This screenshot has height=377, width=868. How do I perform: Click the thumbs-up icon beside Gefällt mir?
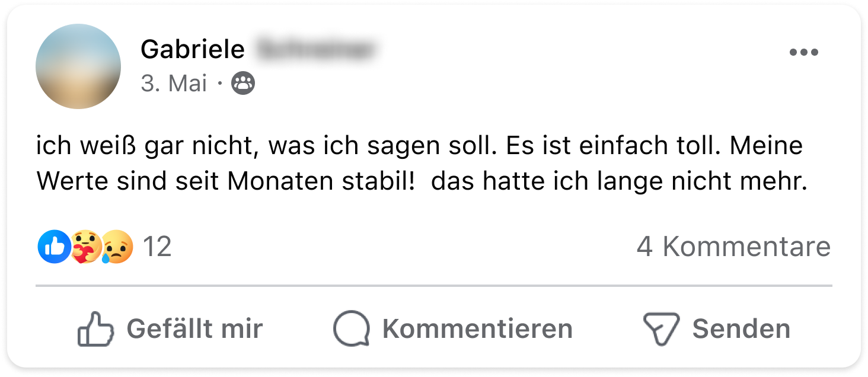pos(95,328)
